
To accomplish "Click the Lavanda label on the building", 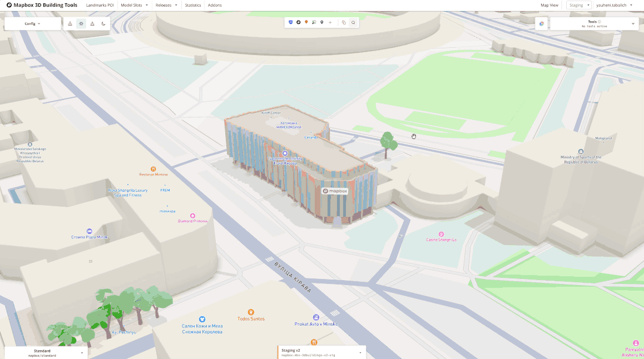I will [x=311, y=137].
